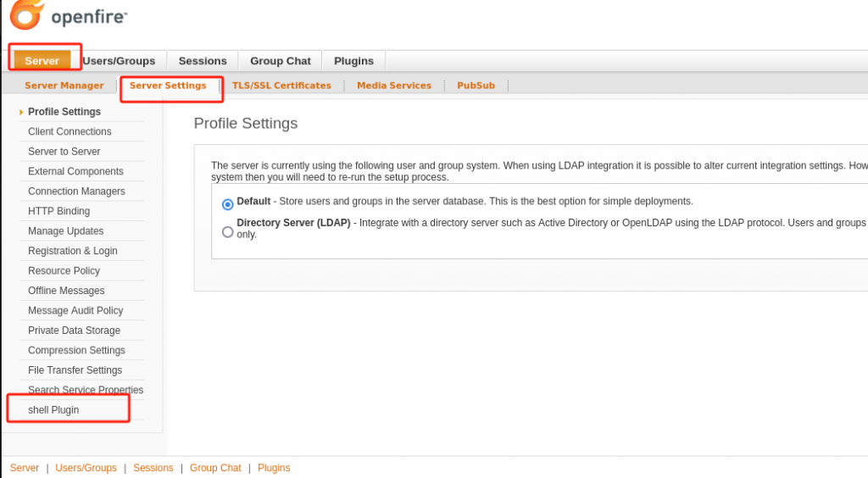Select Profile Settings in sidebar

(64, 112)
